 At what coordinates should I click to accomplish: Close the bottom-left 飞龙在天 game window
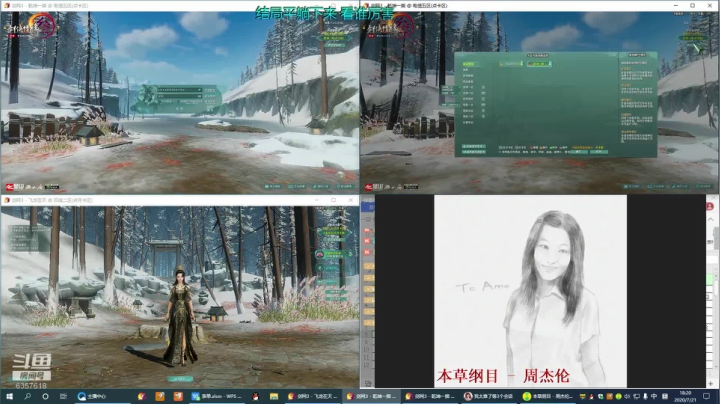tap(351, 200)
